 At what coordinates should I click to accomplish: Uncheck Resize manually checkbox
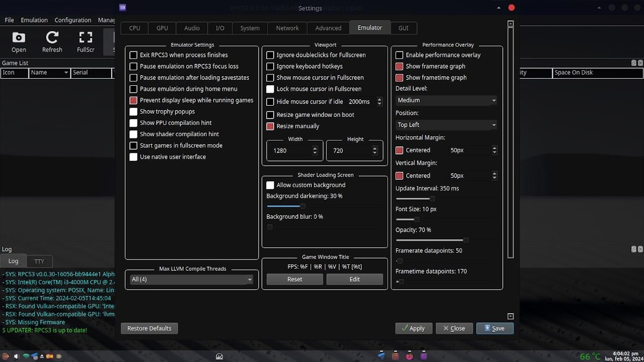(270, 126)
